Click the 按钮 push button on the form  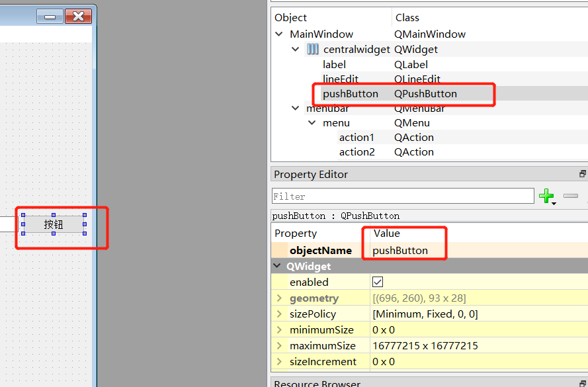tap(53, 224)
